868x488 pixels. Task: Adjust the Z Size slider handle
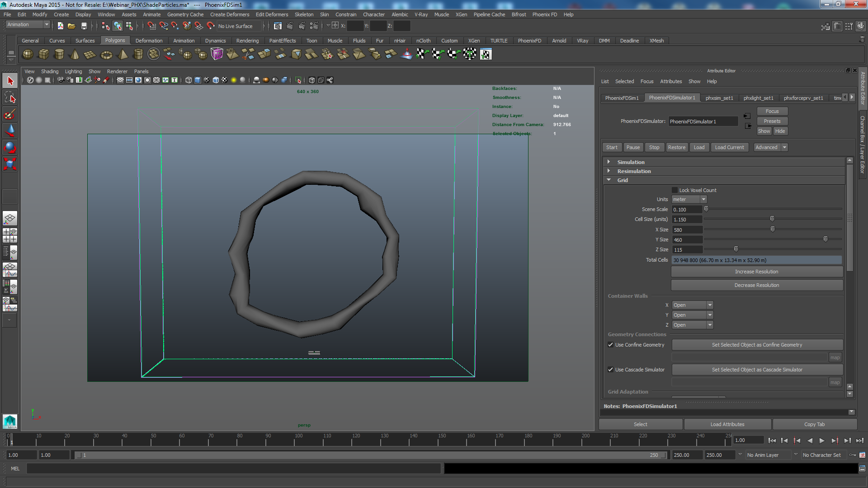736,249
